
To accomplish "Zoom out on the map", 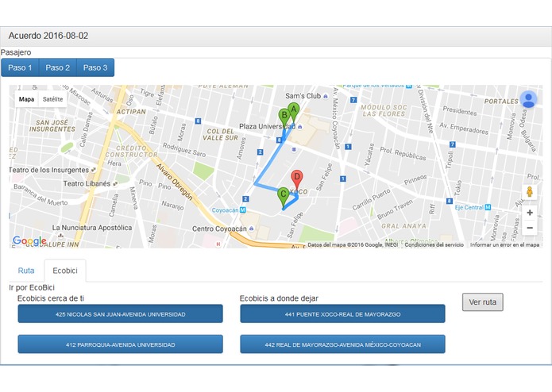I will [530, 228].
